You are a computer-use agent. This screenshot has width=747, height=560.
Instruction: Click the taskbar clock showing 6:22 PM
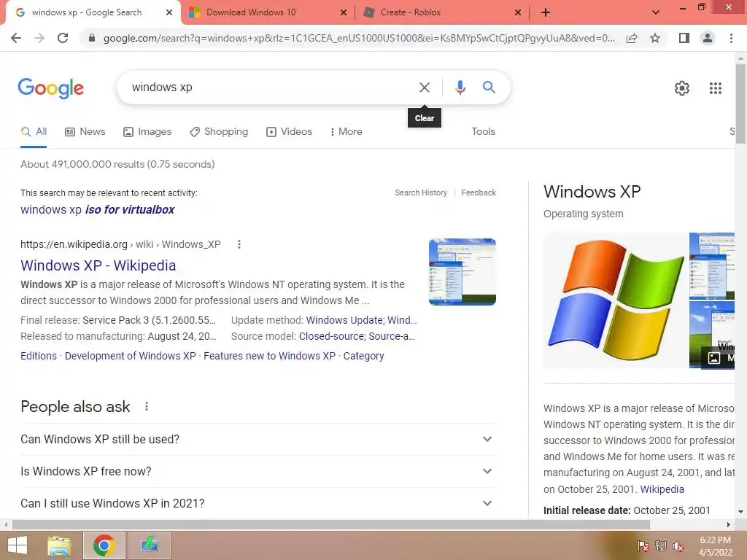tap(715, 546)
